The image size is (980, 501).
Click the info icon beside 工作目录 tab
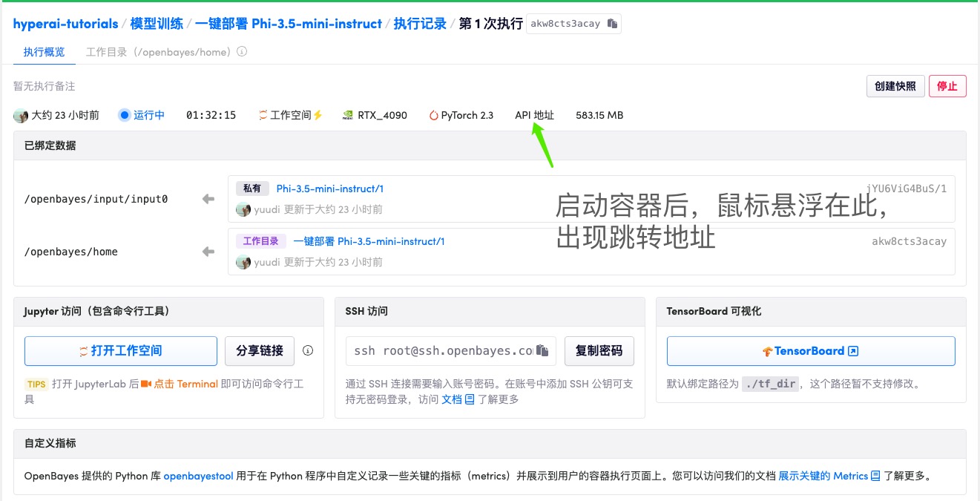click(x=242, y=52)
